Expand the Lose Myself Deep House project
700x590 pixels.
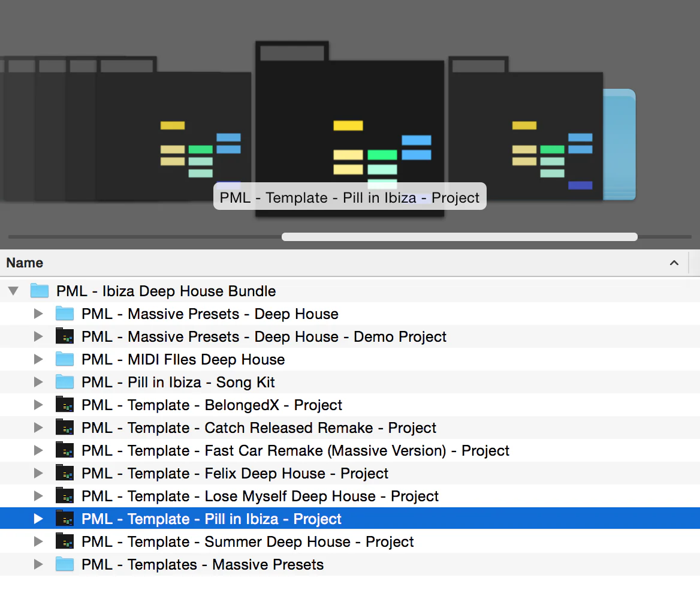(x=38, y=496)
